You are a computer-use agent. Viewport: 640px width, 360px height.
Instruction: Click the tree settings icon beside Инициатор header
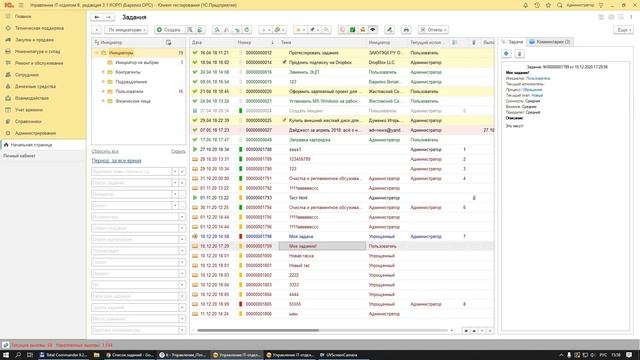coord(169,42)
